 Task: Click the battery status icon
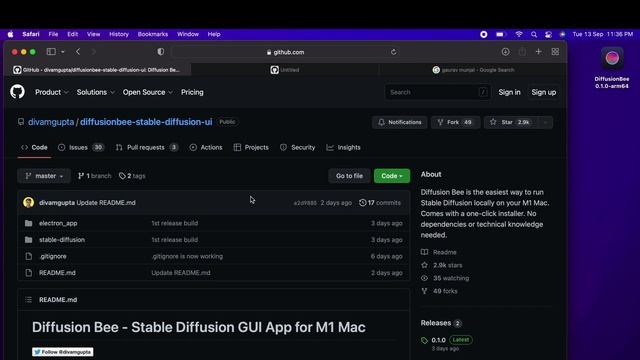coord(501,34)
